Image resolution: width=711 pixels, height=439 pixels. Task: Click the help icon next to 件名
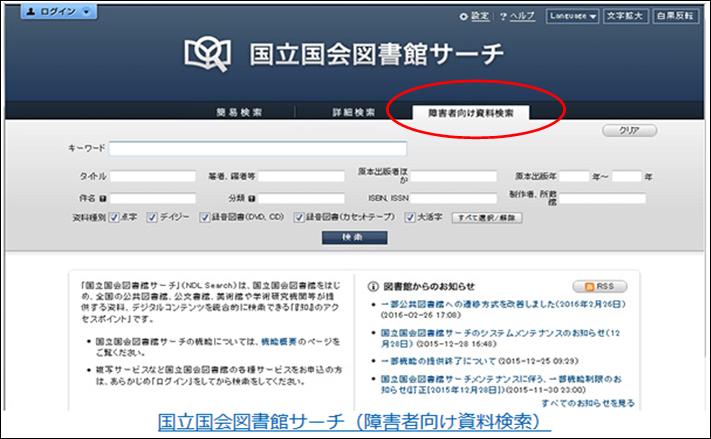coord(102,199)
